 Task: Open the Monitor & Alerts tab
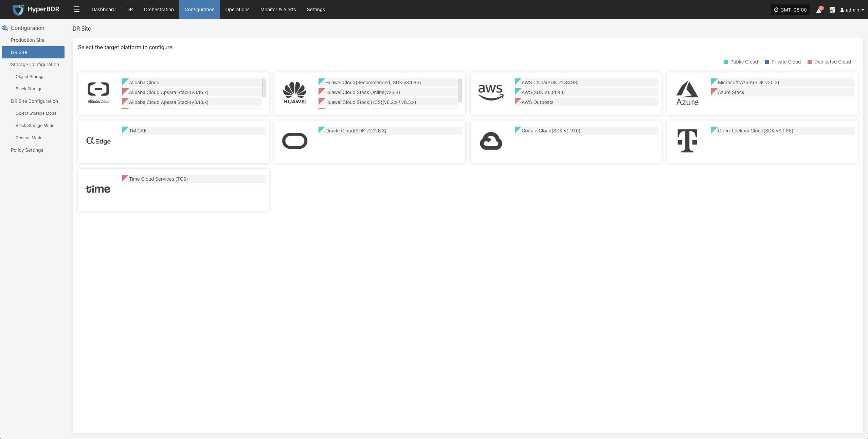click(278, 10)
